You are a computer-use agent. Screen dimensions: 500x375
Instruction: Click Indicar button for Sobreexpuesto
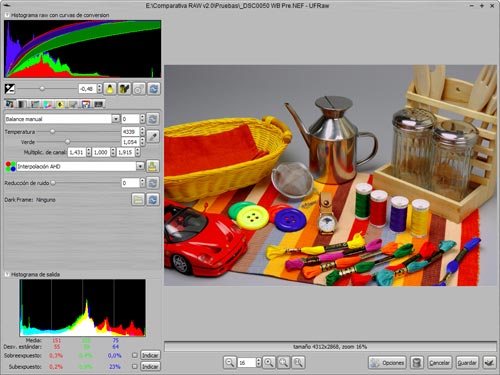pyautogui.click(x=150, y=355)
